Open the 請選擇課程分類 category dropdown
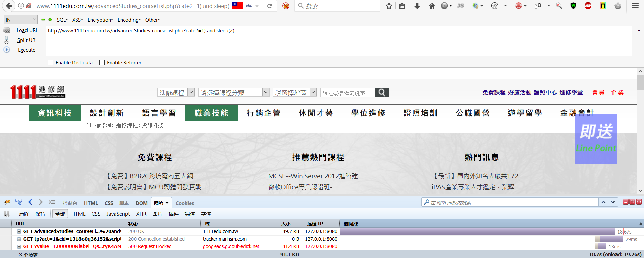644x266 pixels. (x=234, y=92)
